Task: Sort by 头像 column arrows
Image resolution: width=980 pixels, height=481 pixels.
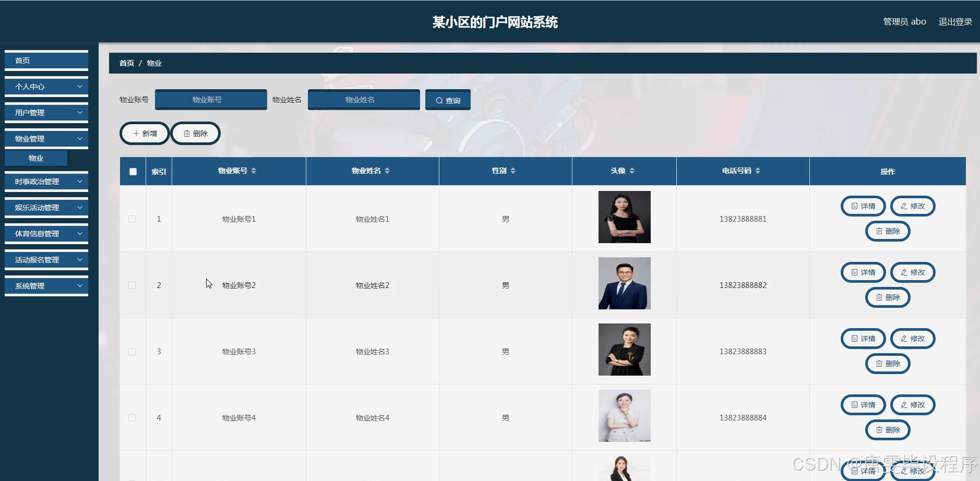Action: [632, 171]
